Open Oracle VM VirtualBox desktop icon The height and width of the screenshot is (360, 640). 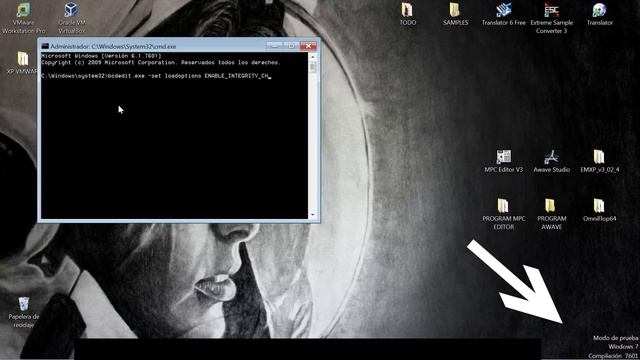pos(71,18)
